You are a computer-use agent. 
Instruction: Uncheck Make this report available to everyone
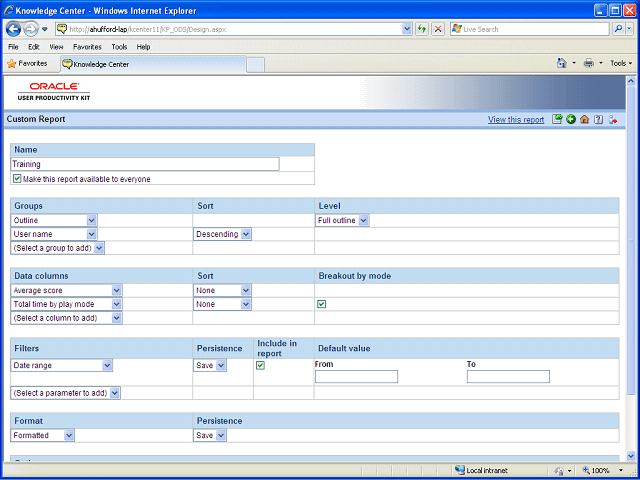[17, 179]
